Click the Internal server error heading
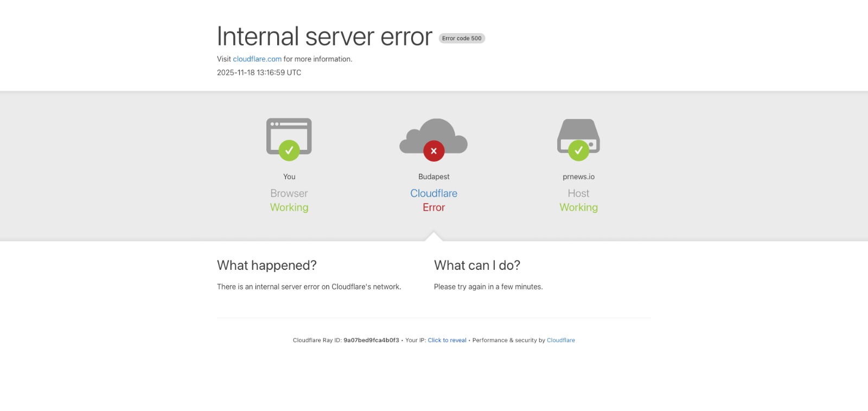 tap(324, 36)
